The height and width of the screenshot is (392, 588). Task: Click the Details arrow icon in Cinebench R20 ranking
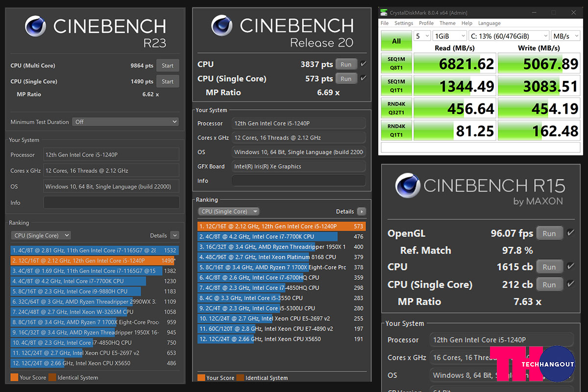coord(362,212)
